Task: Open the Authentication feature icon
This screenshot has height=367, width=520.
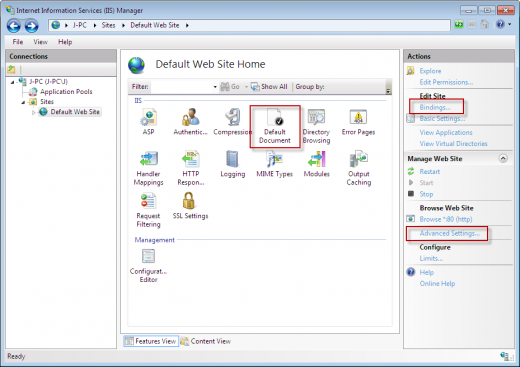Action: (190, 122)
